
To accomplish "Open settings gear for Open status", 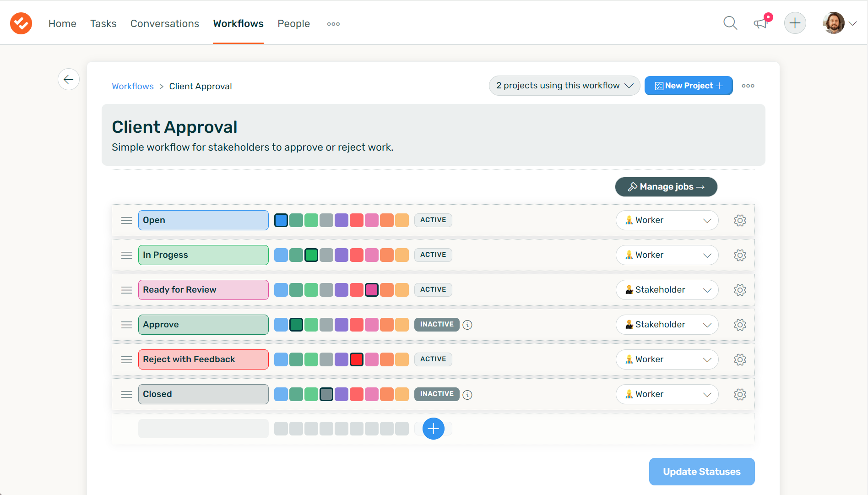I will [740, 220].
